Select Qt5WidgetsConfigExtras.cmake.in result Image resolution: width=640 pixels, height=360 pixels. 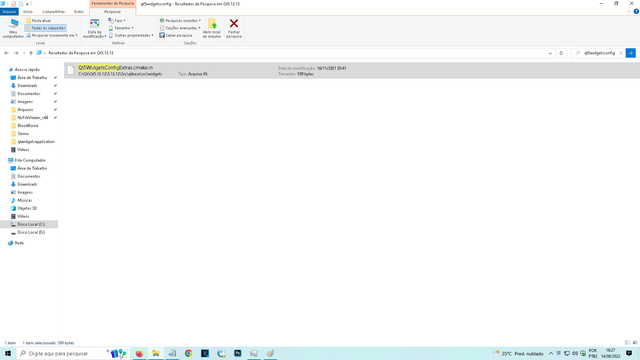point(352,70)
